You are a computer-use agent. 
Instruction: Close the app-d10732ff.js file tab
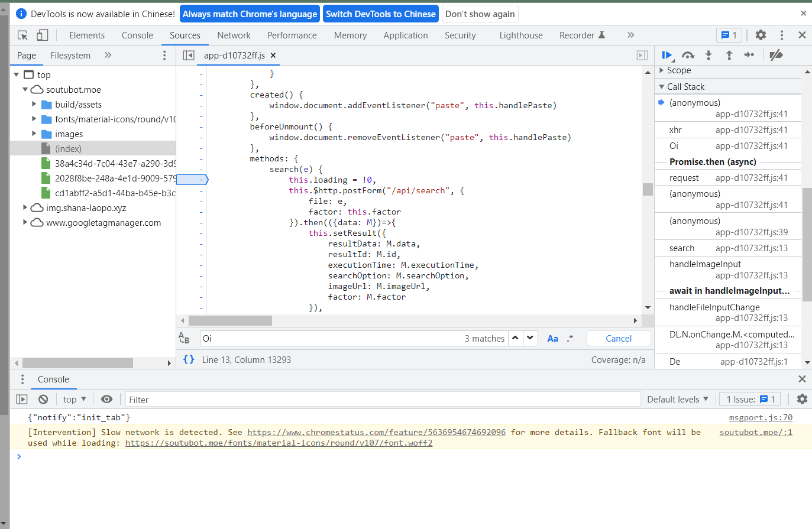pyautogui.click(x=273, y=56)
